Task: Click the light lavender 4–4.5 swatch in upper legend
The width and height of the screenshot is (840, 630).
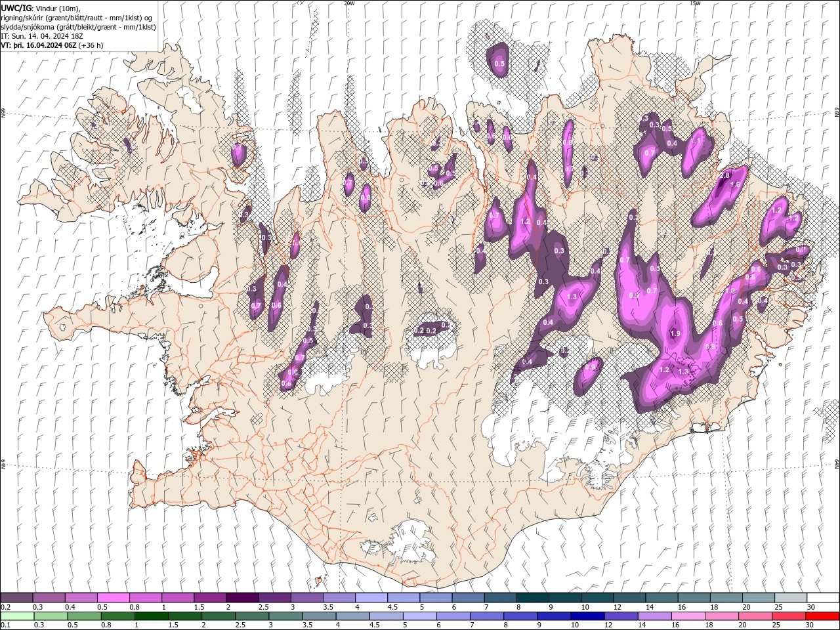Action: [371, 598]
